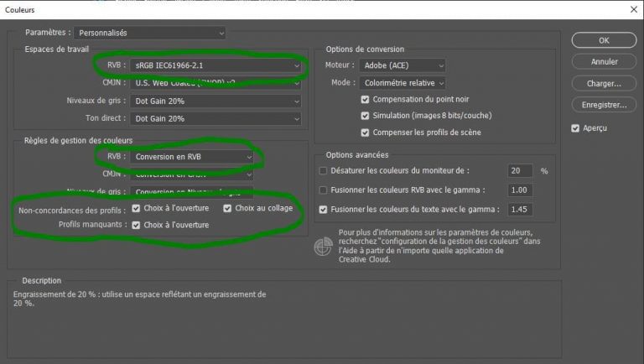This screenshot has width=644, height=364.
Task: Uncheck Choix au collage option
Action: click(227, 208)
